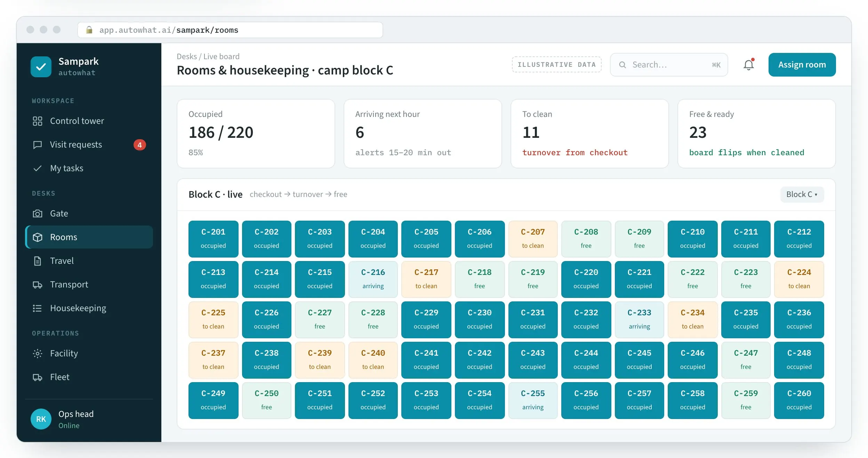Image resolution: width=868 pixels, height=458 pixels.
Task: Click the Online status text
Action: click(69, 426)
